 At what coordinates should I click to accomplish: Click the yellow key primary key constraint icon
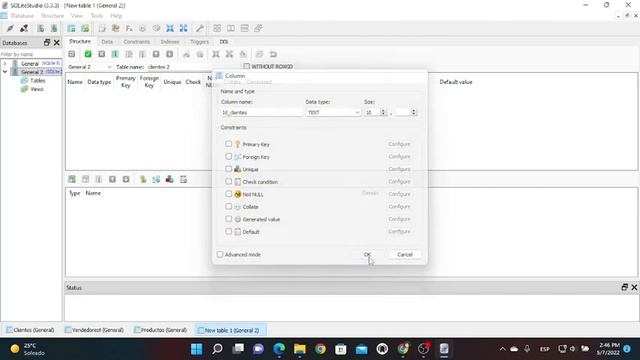pyautogui.click(x=143, y=179)
